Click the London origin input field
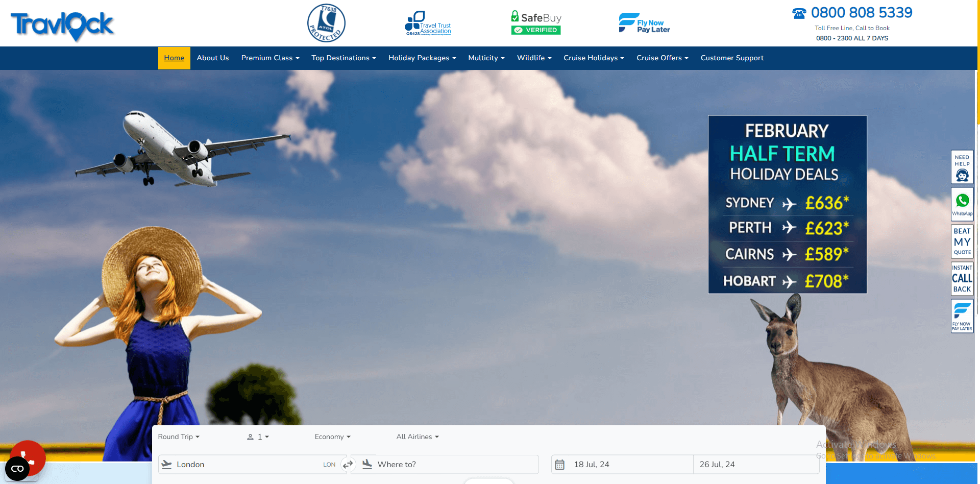The width and height of the screenshot is (980, 484). (x=252, y=465)
